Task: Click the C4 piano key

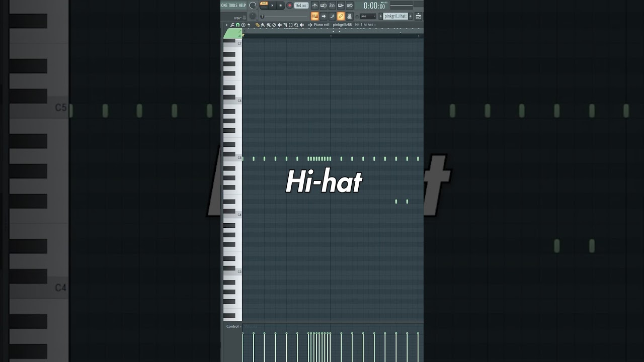Action: pos(233,215)
